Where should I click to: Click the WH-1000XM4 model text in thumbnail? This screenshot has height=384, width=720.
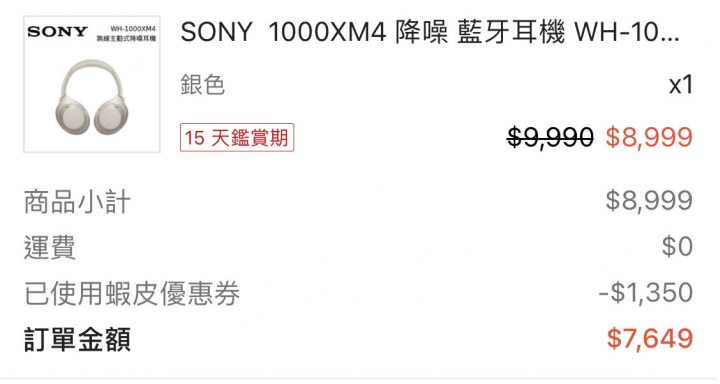(133, 29)
